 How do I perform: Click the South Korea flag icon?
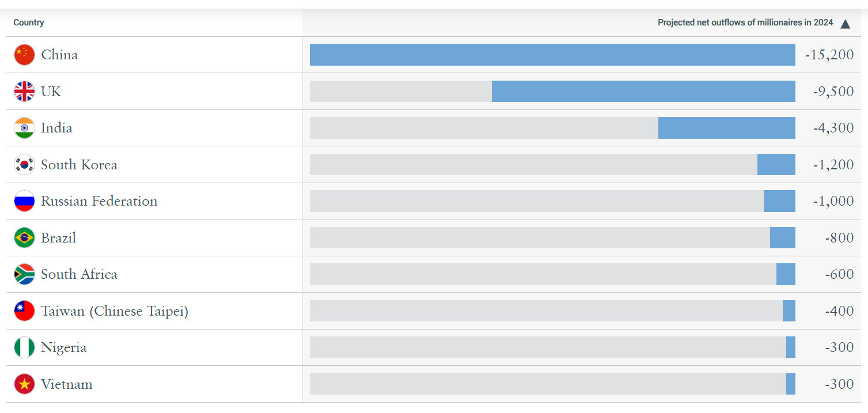[24, 164]
